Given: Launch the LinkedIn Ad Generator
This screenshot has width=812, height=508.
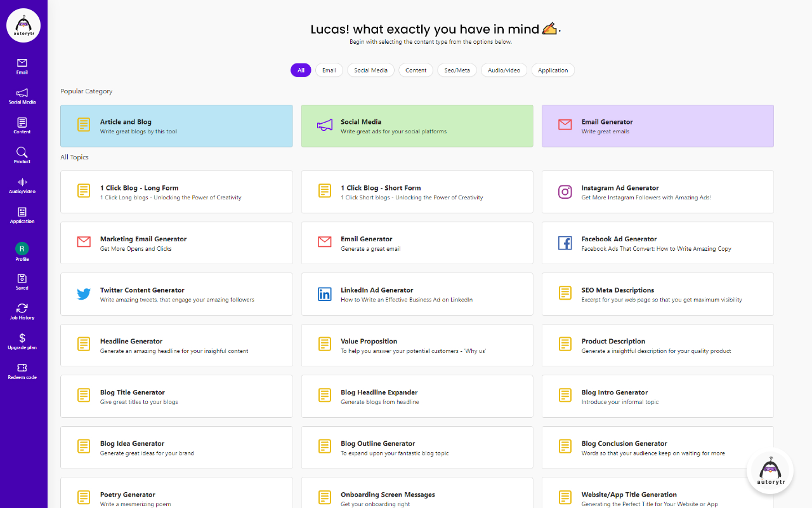Looking at the screenshot, I should tap(417, 294).
